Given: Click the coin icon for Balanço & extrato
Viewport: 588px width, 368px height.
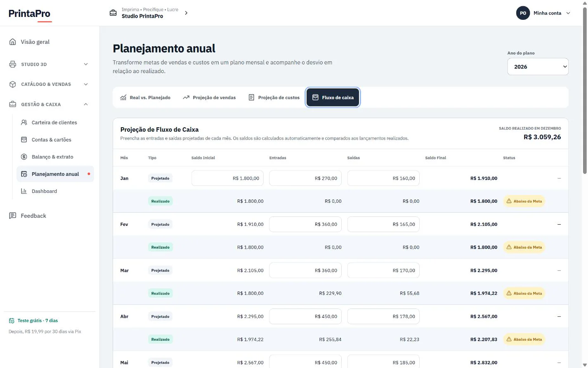Looking at the screenshot, I should 24,157.
